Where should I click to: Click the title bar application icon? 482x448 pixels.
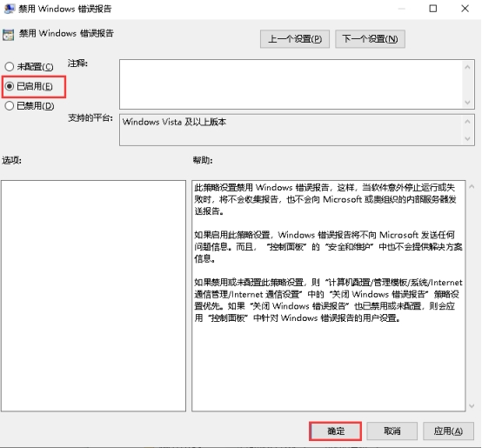[x=10, y=9]
